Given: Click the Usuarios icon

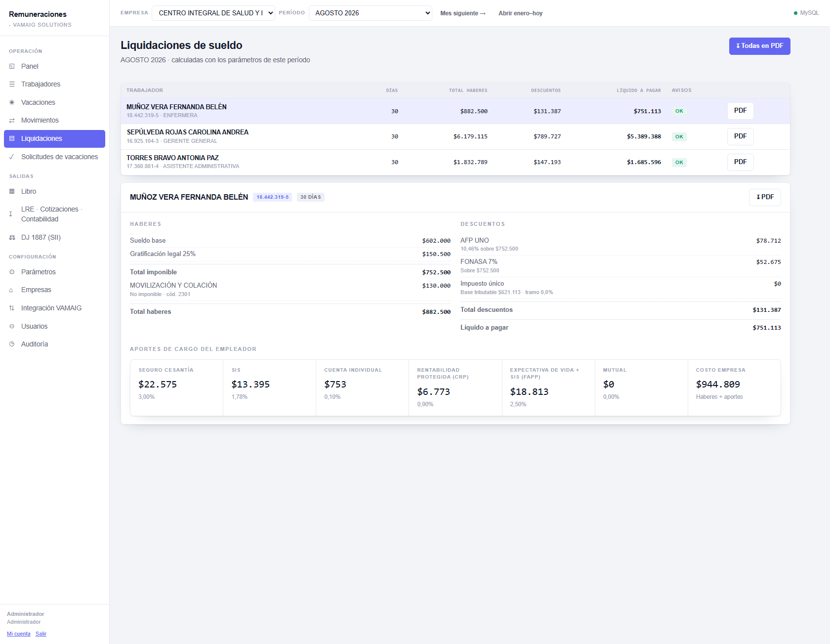Looking at the screenshot, I should [x=12, y=326].
